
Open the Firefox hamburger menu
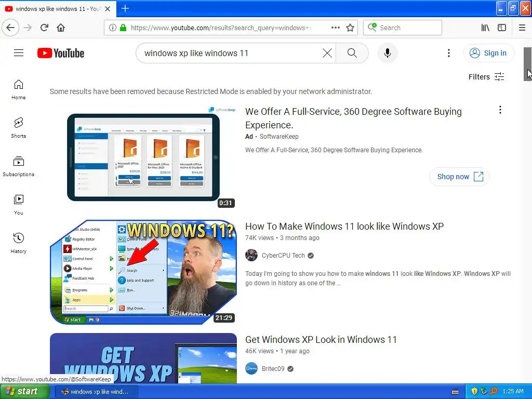pos(522,28)
